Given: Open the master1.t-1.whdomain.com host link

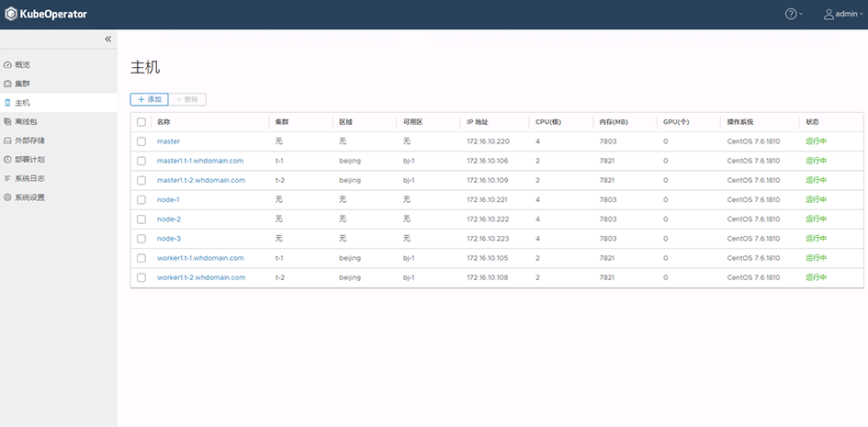Looking at the screenshot, I should click(200, 161).
